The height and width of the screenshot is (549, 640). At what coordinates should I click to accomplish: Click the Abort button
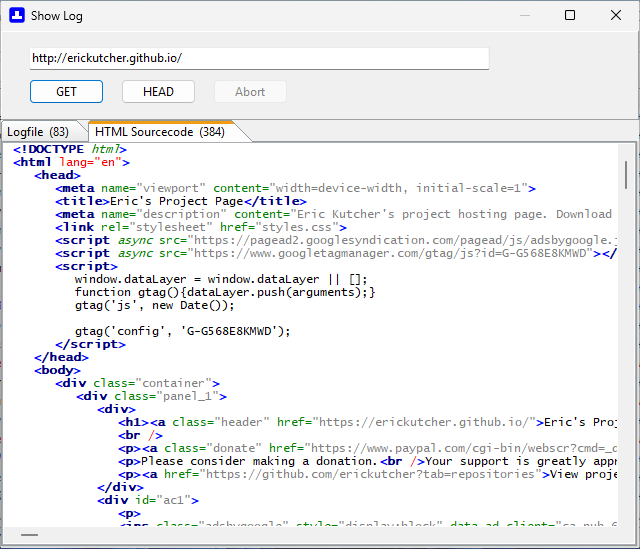[250, 91]
